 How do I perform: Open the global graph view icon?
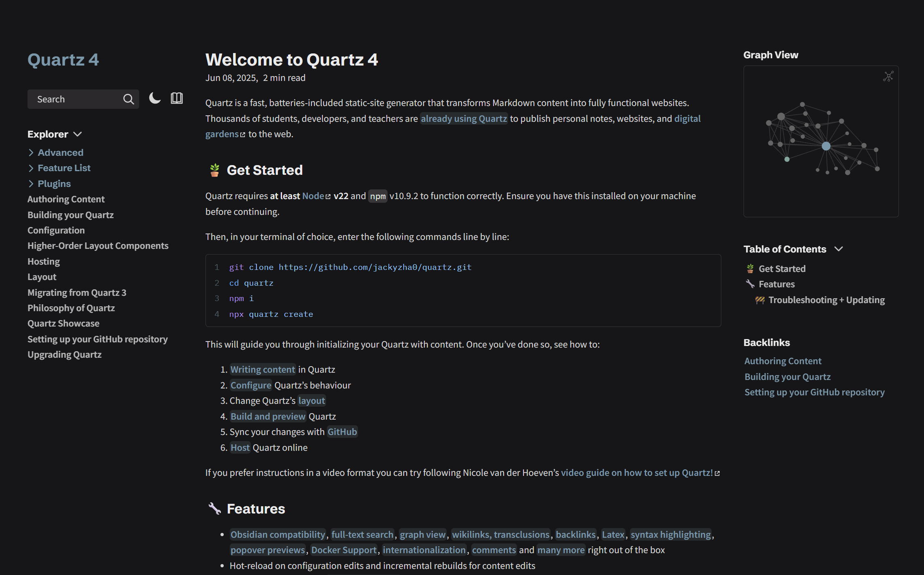pyautogui.click(x=888, y=76)
